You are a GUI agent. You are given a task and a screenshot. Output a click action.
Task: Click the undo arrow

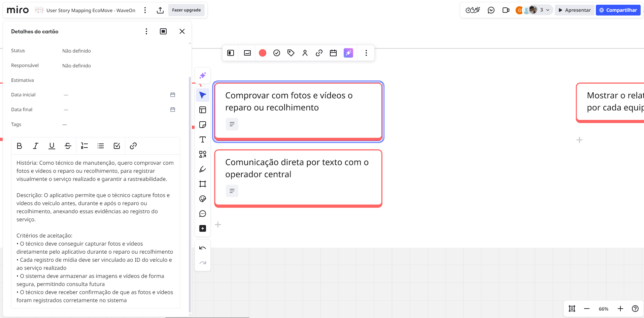203,248
